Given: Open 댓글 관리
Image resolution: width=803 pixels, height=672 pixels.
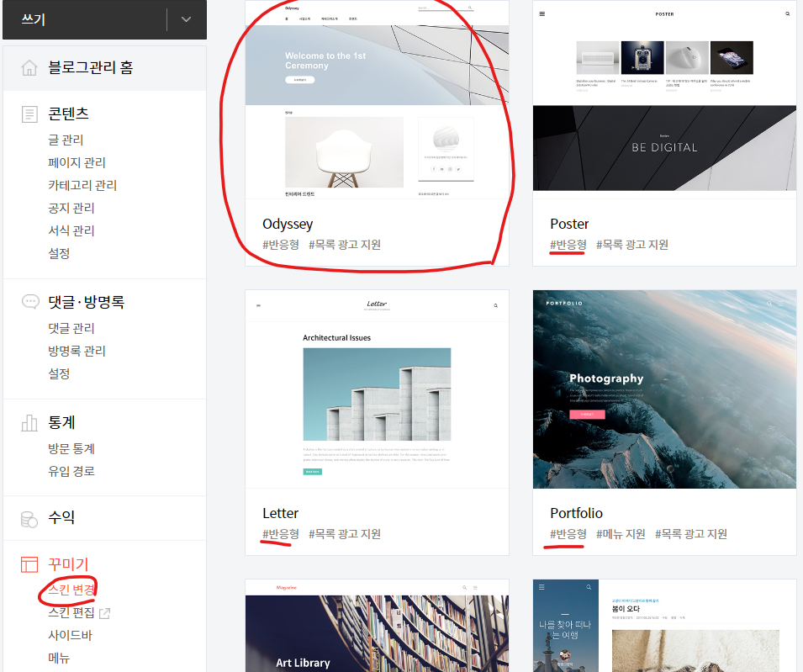Looking at the screenshot, I should [71, 328].
